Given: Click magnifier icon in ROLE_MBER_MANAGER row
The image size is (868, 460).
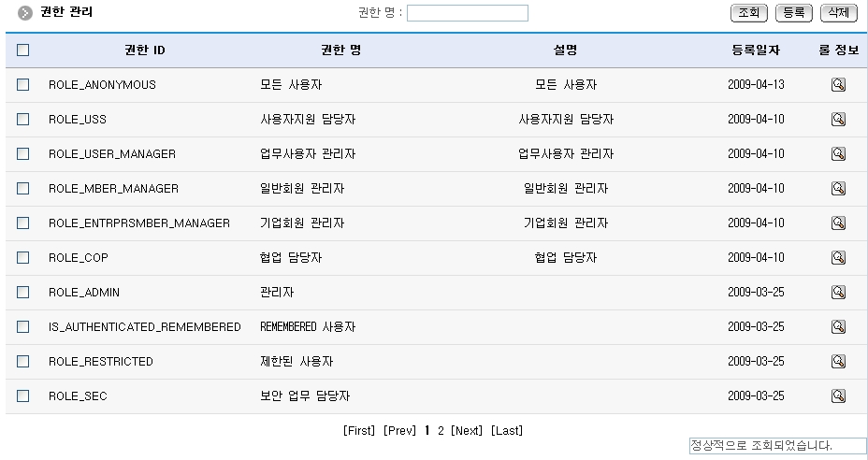Looking at the screenshot, I should [838, 189].
